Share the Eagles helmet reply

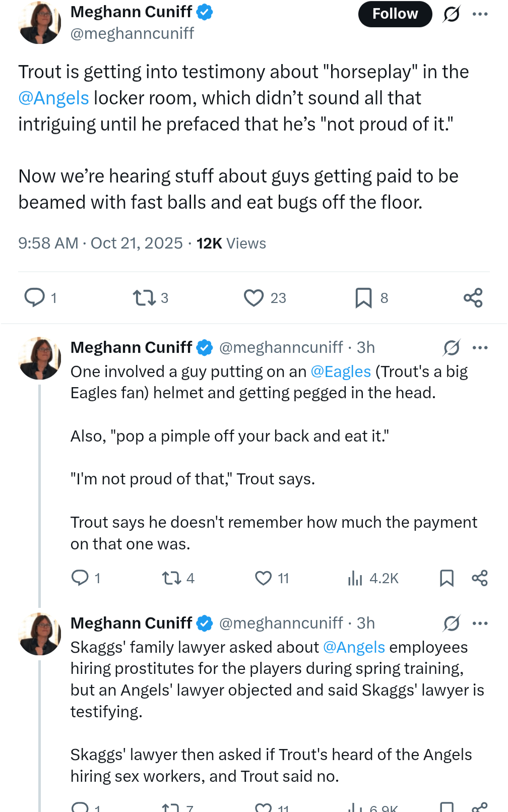(x=479, y=578)
